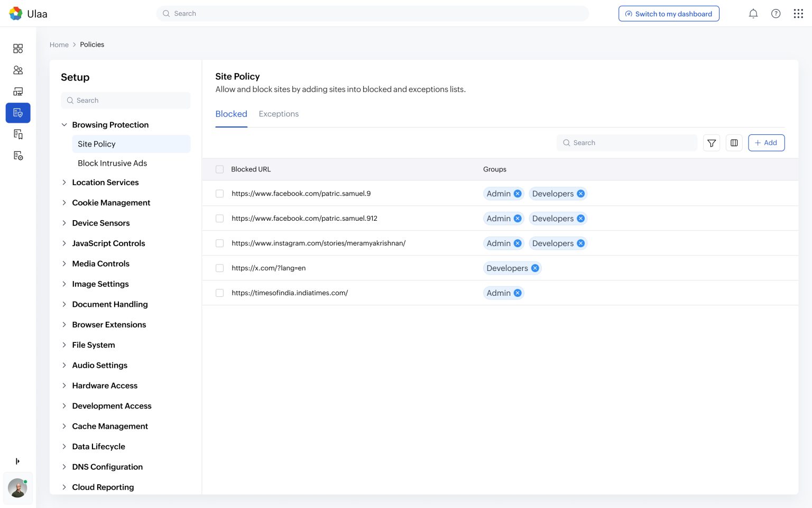Check the x.com row checkbox
Screen dimensions: 812x508
tap(219, 268)
